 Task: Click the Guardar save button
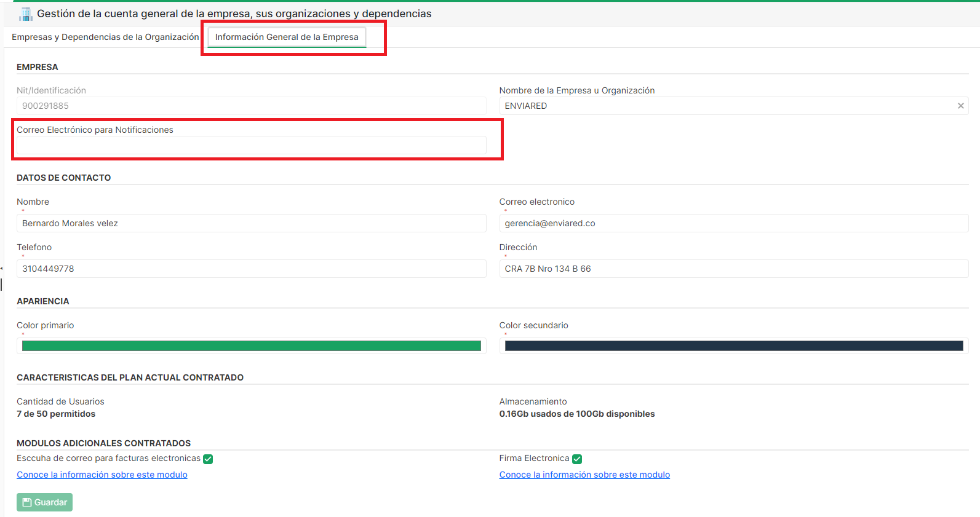tap(44, 502)
